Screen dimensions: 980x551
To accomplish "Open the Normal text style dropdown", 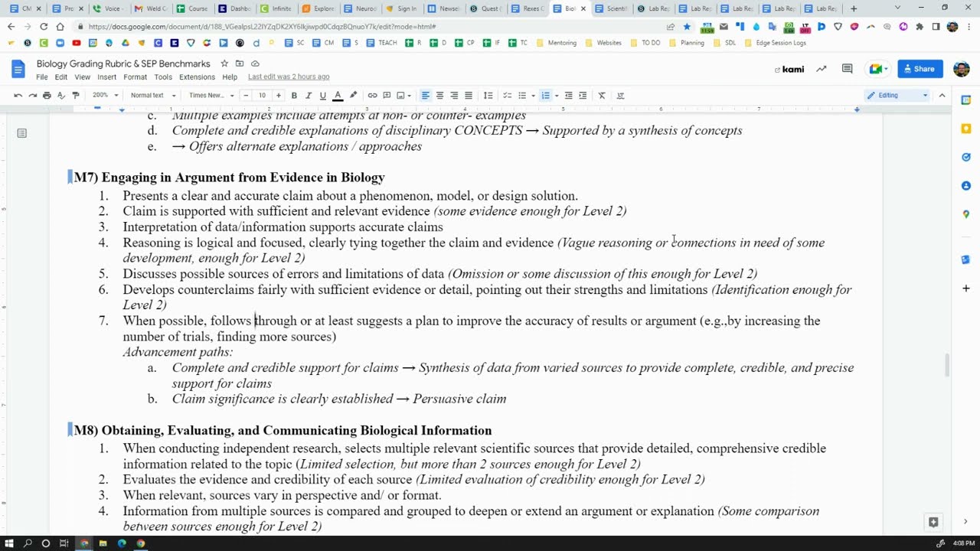I will tap(153, 96).
